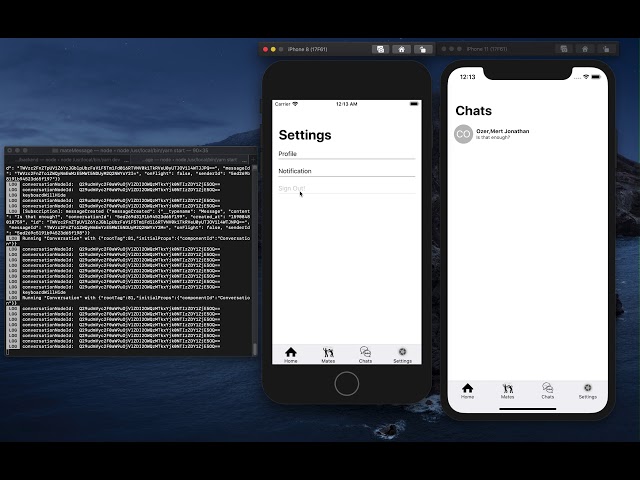Click the terminal window title bar text
Viewport: 640px width, 480px height.
click(x=134, y=151)
